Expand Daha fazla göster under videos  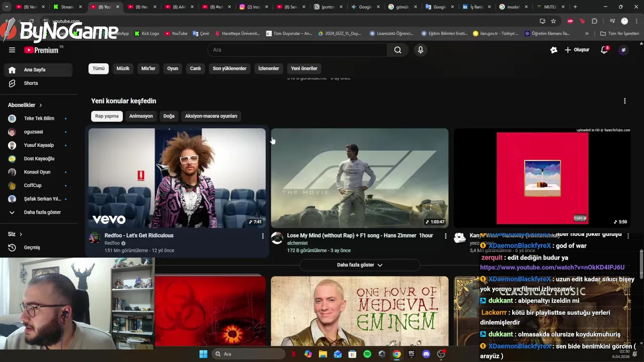coord(359,265)
